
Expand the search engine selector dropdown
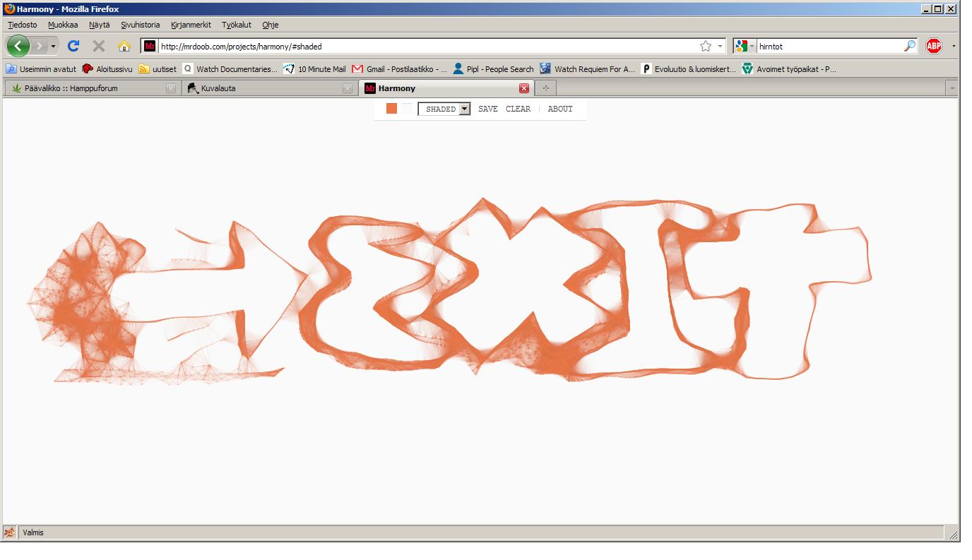point(745,47)
